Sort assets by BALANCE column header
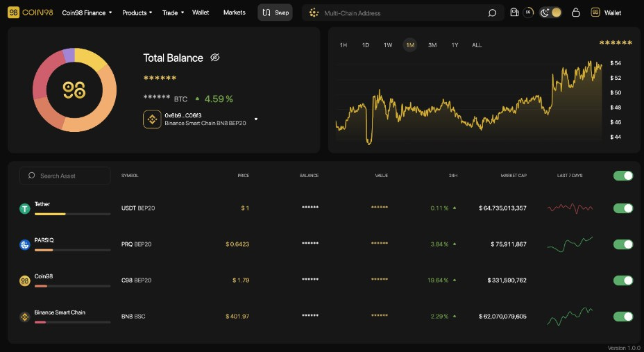Image resolution: width=644 pixels, height=352 pixels. coord(309,176)
